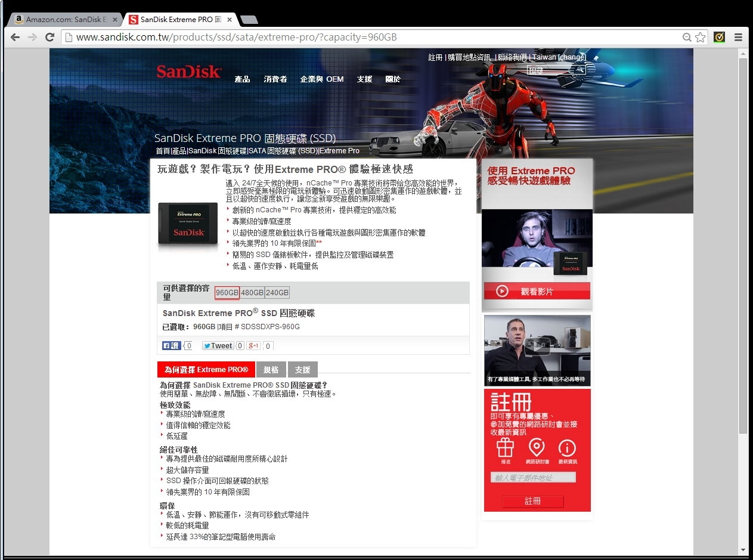Reload the page with the refresh icon

[50, 37]
